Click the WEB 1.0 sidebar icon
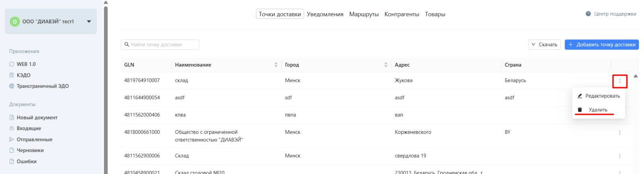The height and width of the screenshot is (174, 644). 12,64
